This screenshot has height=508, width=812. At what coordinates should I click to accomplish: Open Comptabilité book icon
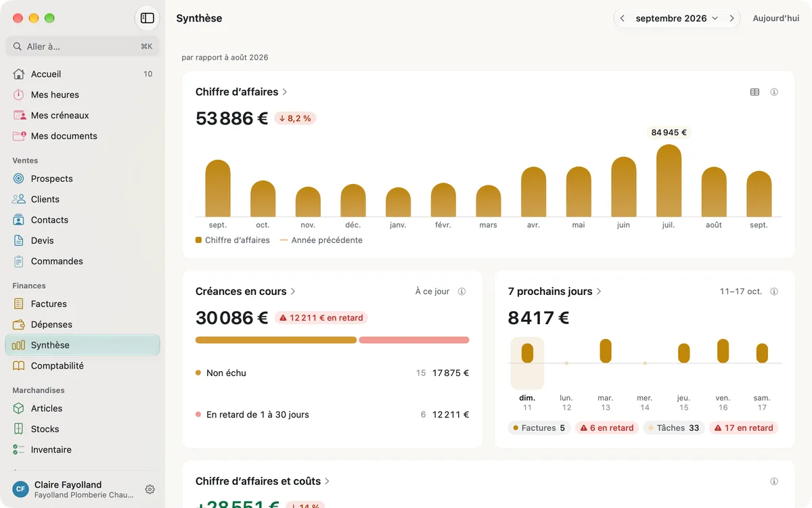coord(19,365)
